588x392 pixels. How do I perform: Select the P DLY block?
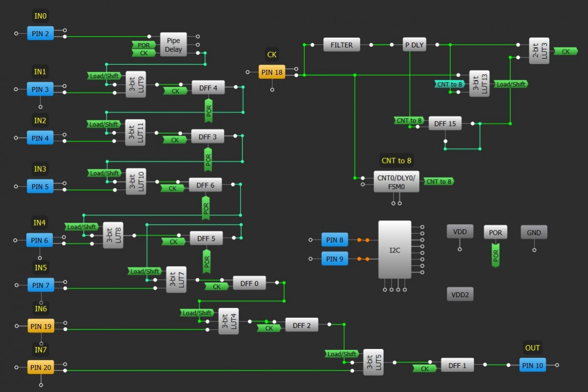coord(414,45)
